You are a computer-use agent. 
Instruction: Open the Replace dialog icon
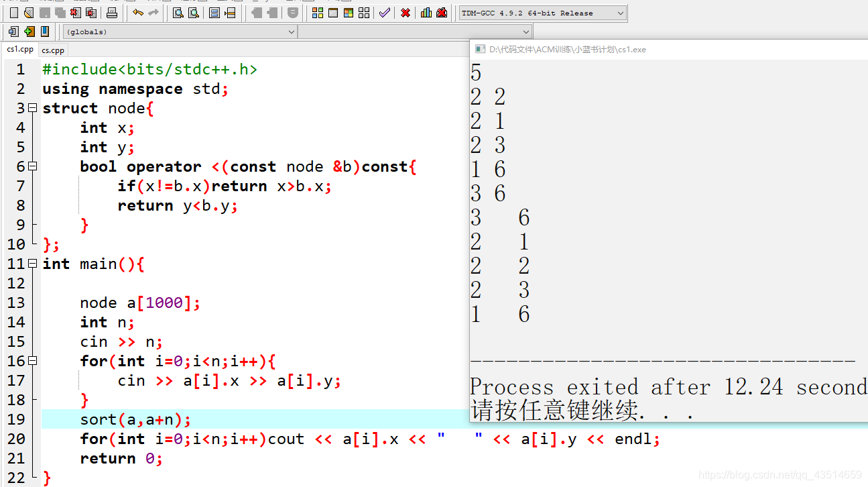[194, 13]
